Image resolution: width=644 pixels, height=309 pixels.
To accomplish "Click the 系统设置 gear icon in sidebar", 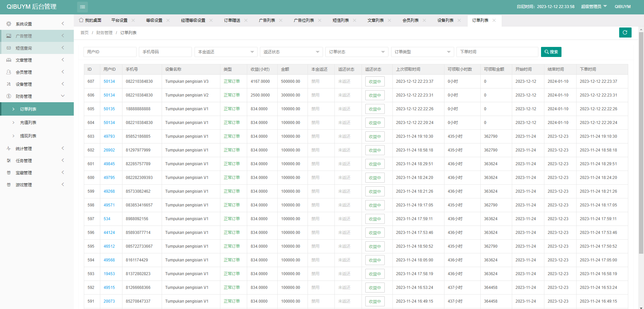I will (9, 24).
